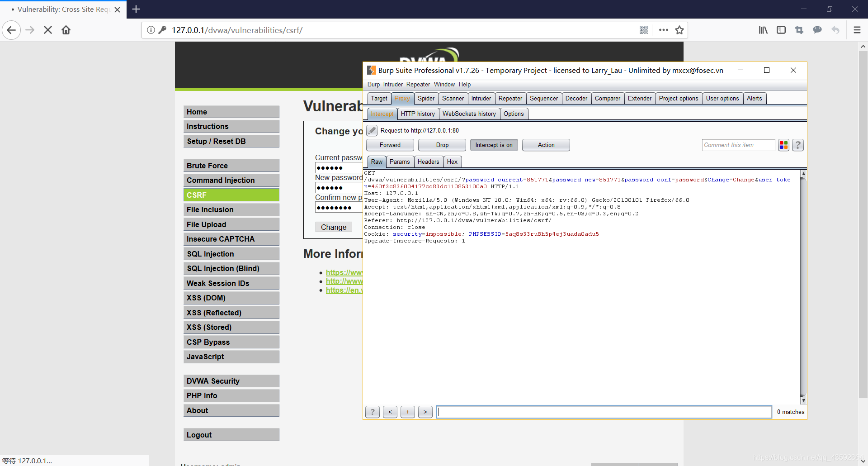
Task: Open Firefox home page icon
Action: (66, 30)
